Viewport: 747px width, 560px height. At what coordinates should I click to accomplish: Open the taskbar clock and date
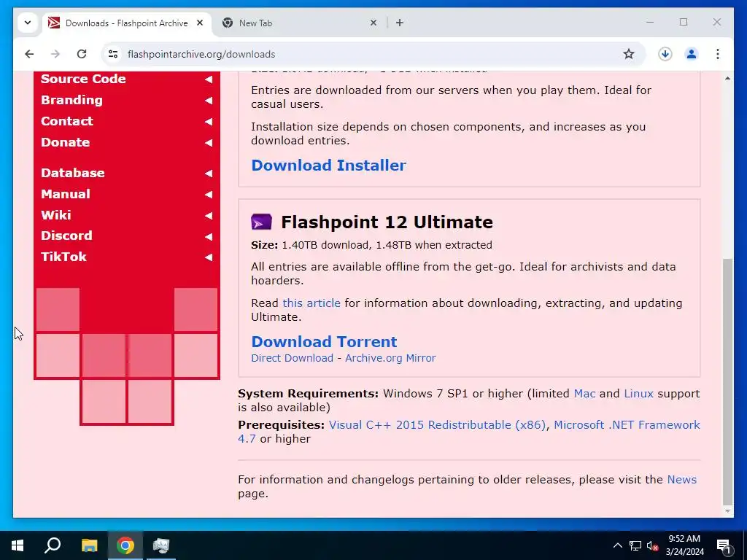coord(684,545)
